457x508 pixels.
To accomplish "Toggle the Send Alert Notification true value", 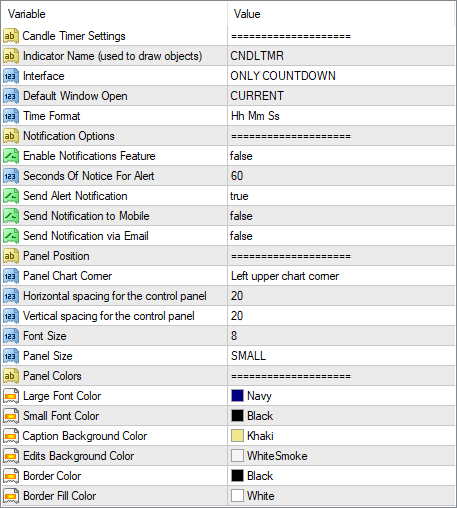I will coord(341,196).
